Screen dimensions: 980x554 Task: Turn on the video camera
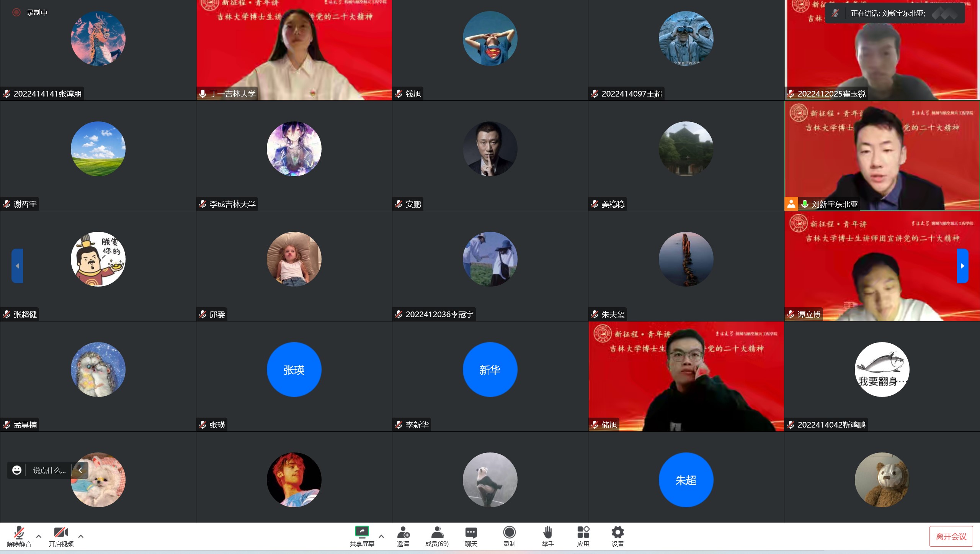61,532
